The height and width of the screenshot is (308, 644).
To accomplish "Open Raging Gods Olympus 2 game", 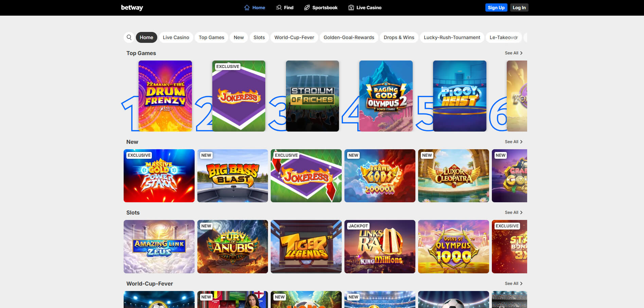I will [386, 96].
